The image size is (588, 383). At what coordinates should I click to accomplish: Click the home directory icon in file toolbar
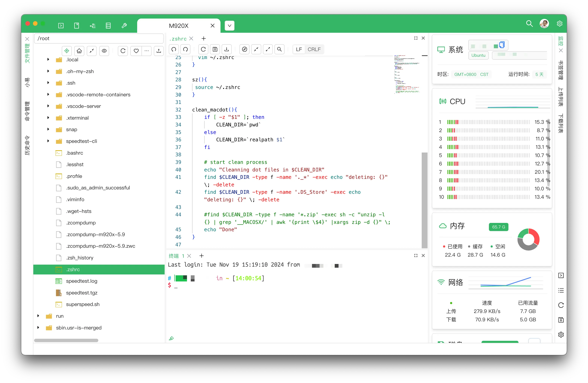(x=79, y=51)
